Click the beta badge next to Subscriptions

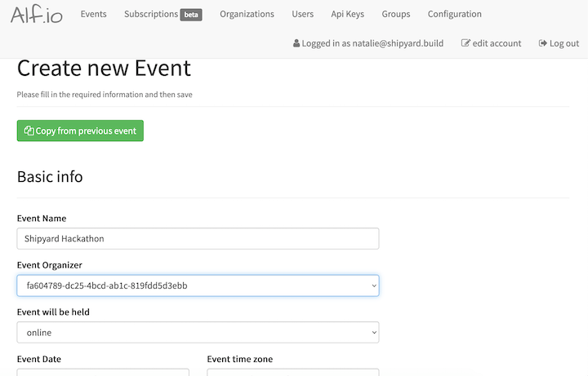(191, 15)
